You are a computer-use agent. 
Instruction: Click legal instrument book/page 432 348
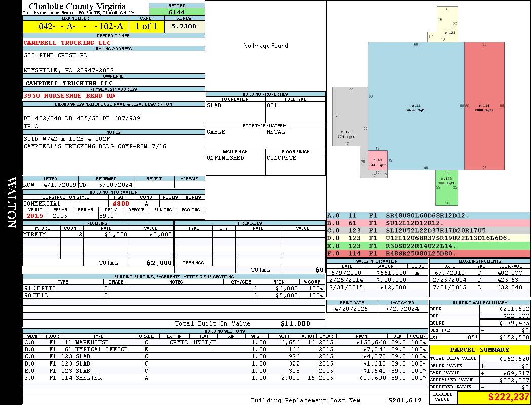(x=510, y=287)
